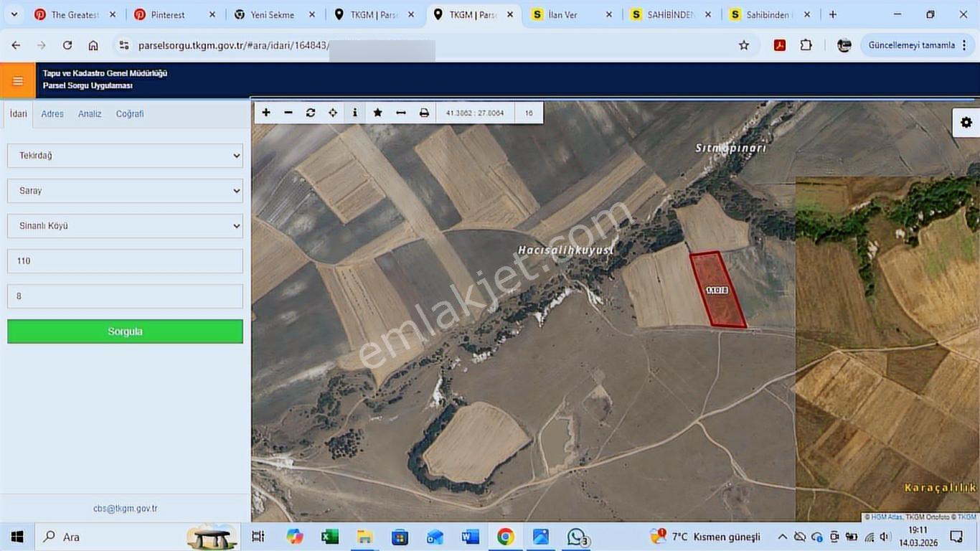Click the red highlighted parcel 110/8
Viewport: 980px width, 551px height.
point(717,290)
